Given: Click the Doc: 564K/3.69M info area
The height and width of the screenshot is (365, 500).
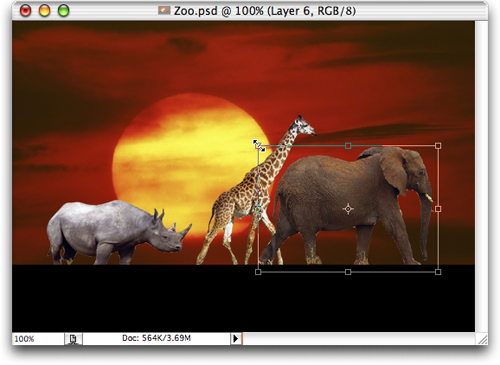Looking at the screenshot, I should coord(156,338).
